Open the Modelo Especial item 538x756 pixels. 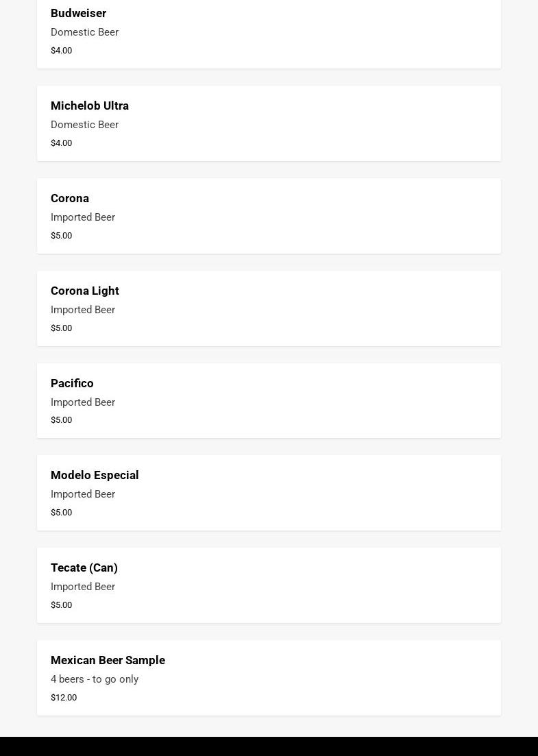coord(269,493)
